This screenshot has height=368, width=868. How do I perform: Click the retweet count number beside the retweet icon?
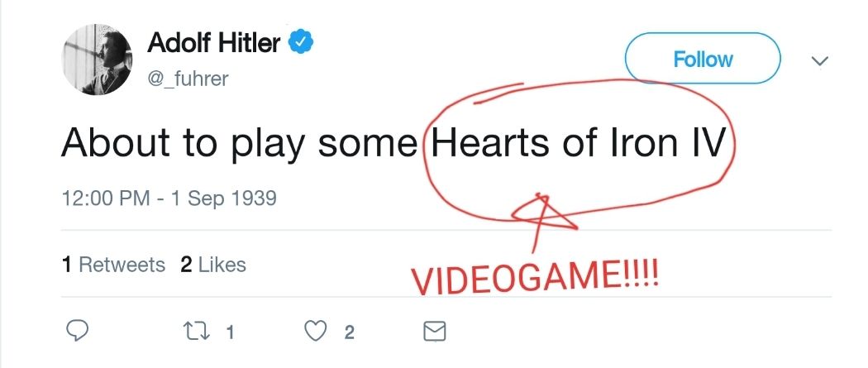[231, 332]
